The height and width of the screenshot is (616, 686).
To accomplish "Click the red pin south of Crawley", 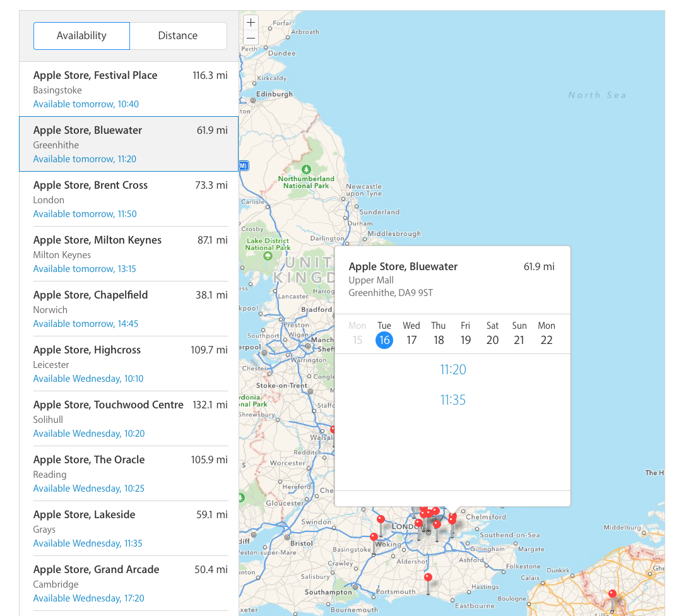I will (429, 577).
